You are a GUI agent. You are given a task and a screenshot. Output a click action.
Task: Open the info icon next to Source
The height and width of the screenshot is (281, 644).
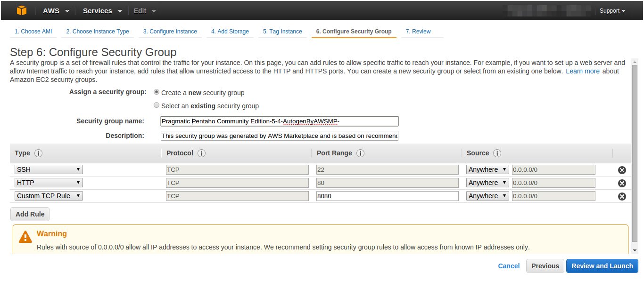coord(497,153)
